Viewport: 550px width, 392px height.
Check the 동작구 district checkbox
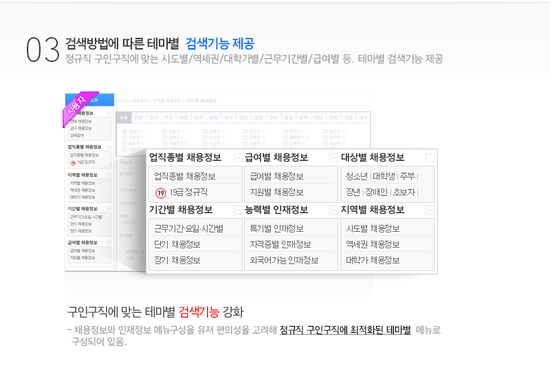coord(325,138)
